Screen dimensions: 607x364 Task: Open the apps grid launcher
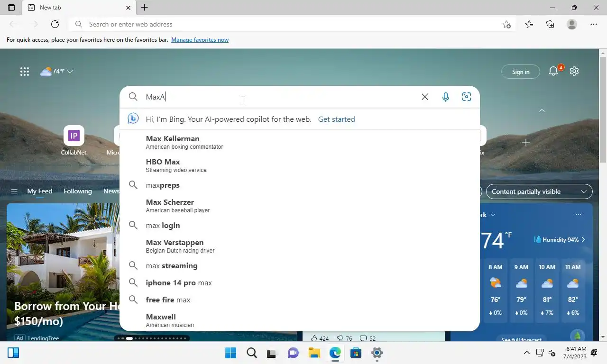[x=25, y=72]
